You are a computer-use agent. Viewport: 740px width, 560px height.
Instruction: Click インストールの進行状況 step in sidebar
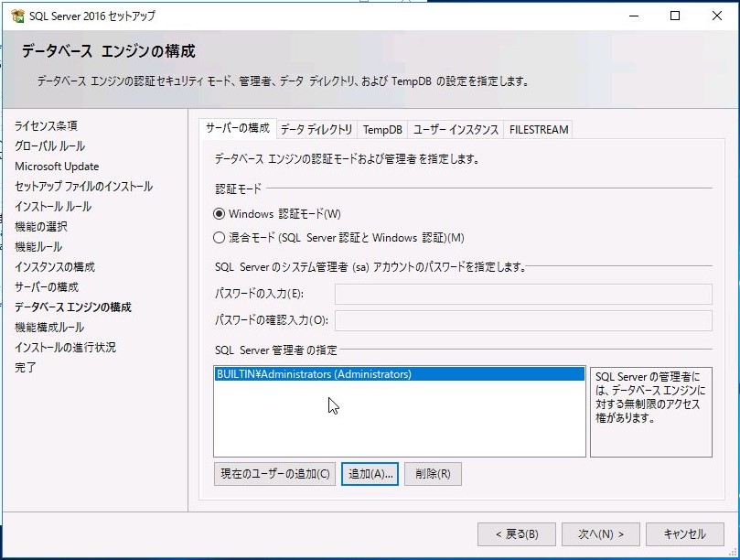[65, 348]
